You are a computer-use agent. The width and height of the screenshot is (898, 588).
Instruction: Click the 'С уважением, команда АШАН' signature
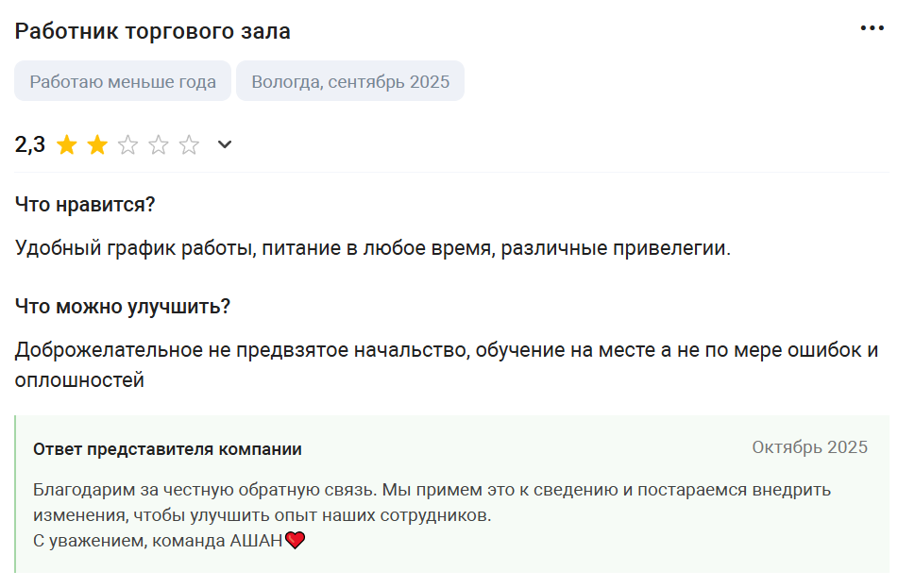158,541
